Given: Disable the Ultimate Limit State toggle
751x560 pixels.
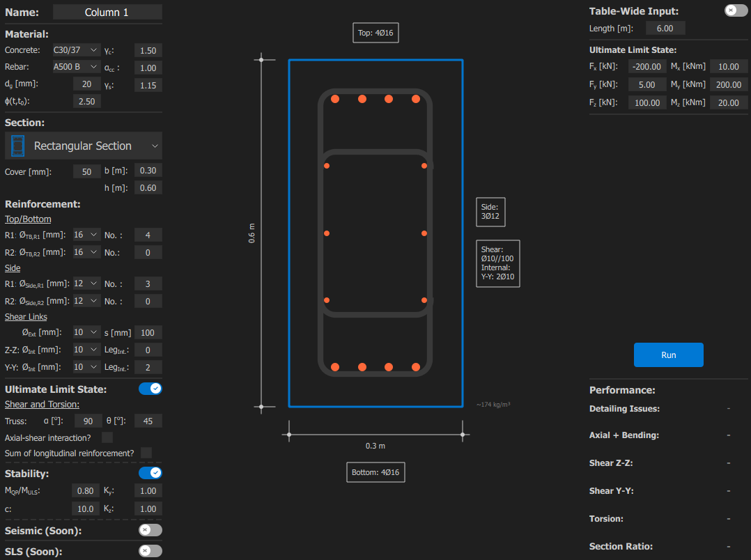Looking at the screenshot, I should coord(150,389).
